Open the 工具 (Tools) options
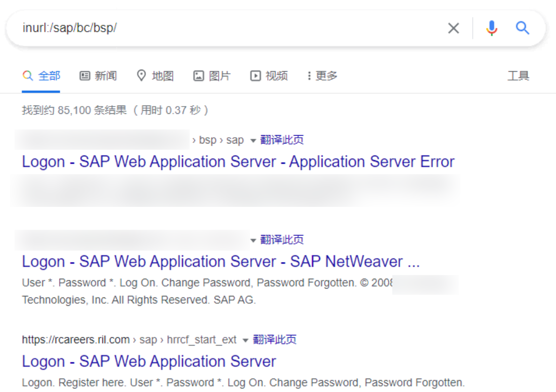The height and width of the screenshot is (392, 556). pyautogui.click(x=518, y=75)
